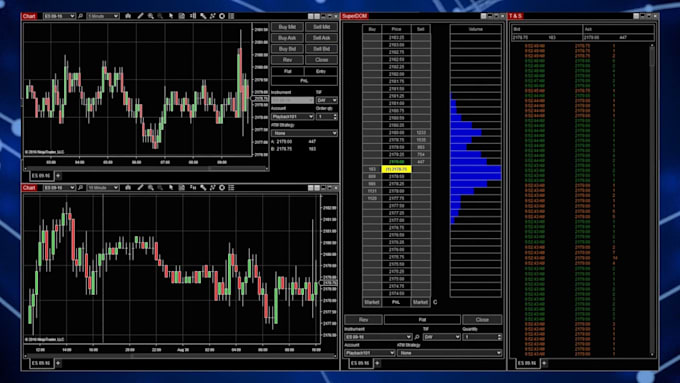The width and height of the screenshot is (680, 383).
Task: Open Chart Trader ATM Strategy dropdown
Action: pos(304,133)
